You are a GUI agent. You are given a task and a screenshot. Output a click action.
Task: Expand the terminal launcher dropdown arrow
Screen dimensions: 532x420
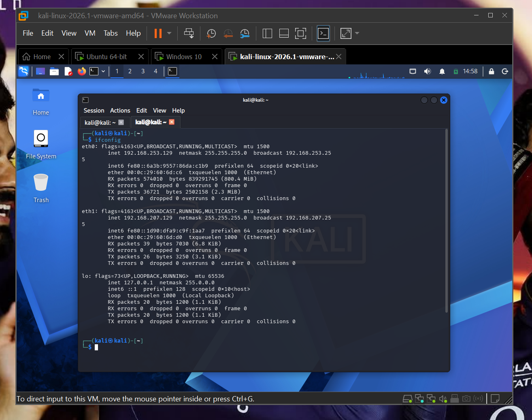point(103,71)
